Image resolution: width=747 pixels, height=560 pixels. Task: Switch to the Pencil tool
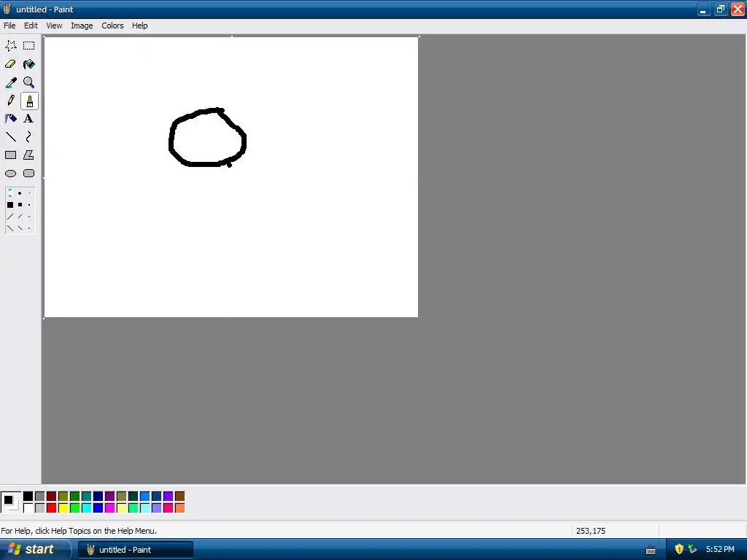10,101
